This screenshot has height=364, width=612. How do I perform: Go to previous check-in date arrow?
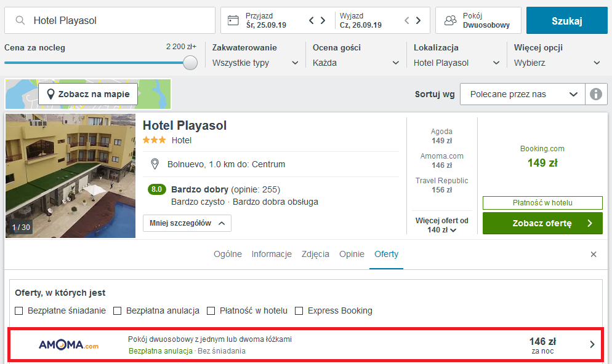(x=311, y=20)
